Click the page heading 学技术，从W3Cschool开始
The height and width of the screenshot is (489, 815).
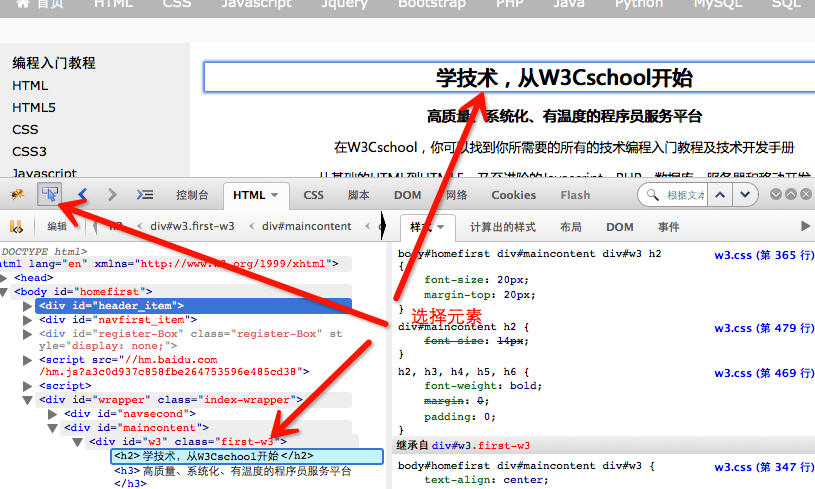(x=564, y=78)
